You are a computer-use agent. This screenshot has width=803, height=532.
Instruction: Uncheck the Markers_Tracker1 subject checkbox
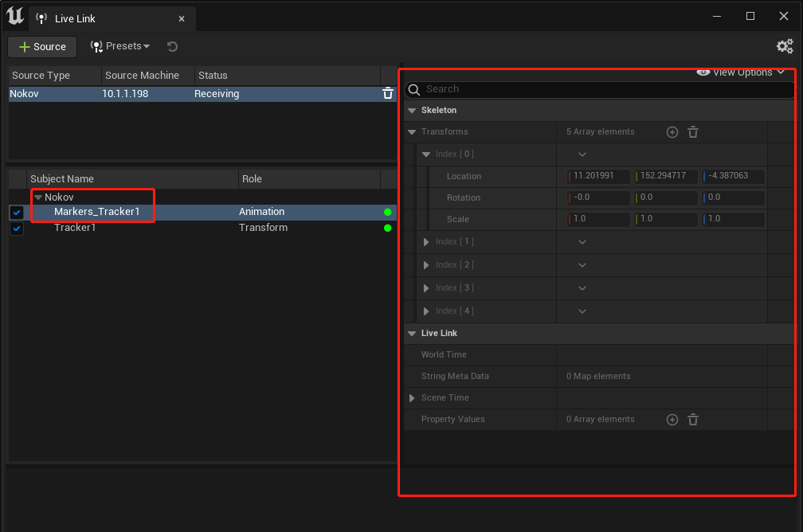17,212
